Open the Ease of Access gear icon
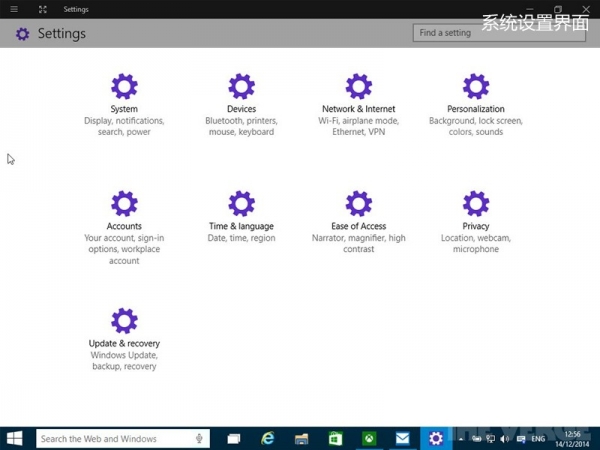This screenshot has height=450, width=600. [x=359, y=203]
